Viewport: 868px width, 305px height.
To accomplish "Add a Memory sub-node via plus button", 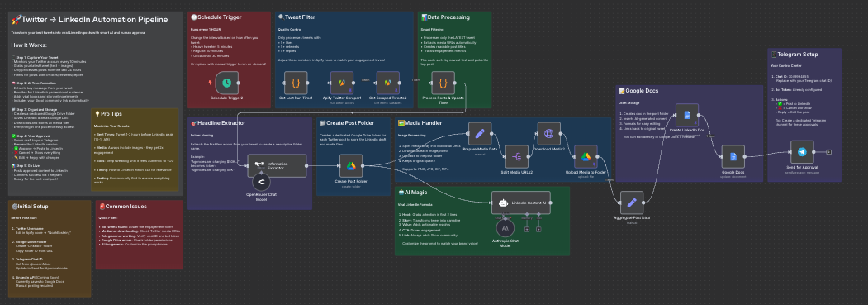I will tap(527, 229).
